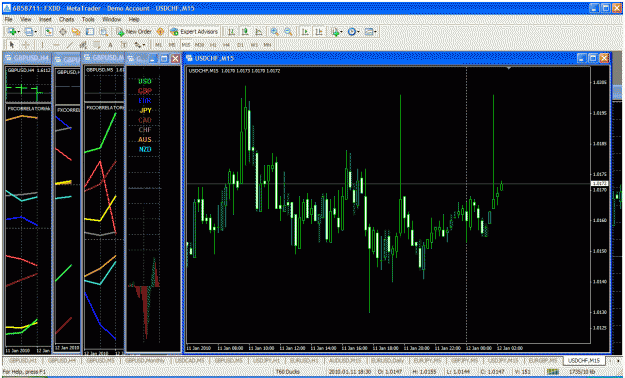Open the Charts menu
This screenshot has width=625, height=378.
(67, 19)
